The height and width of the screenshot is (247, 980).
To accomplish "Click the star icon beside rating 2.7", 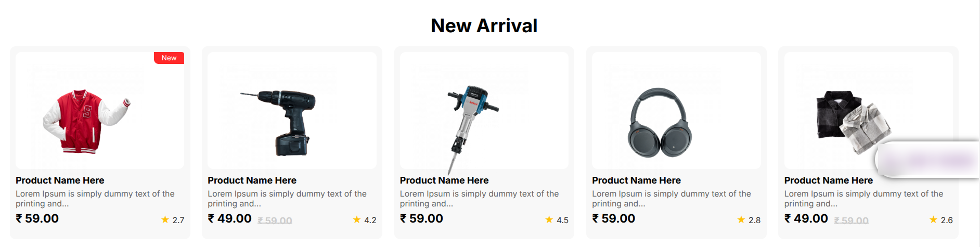I will pos(165,220).
